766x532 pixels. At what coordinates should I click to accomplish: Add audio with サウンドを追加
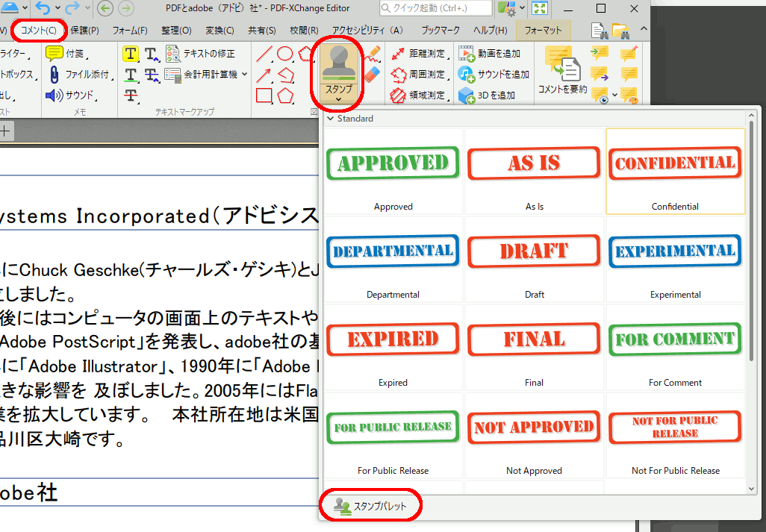tap(494, 74)
